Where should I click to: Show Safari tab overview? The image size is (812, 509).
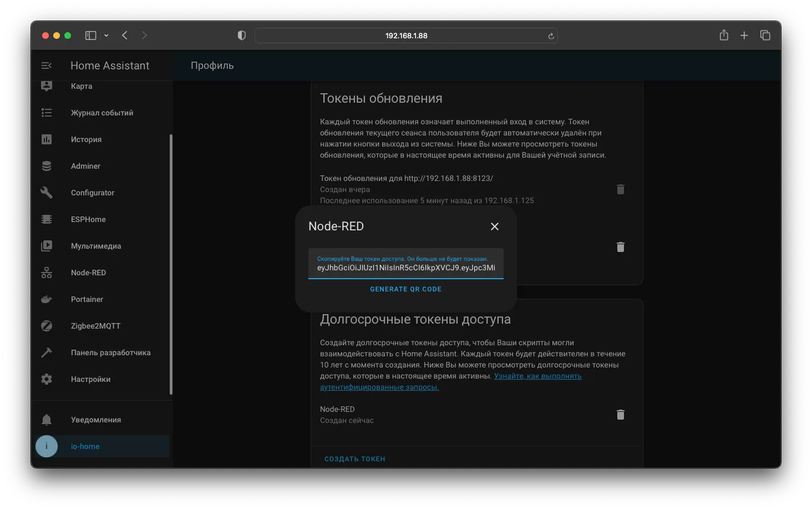coord(765,36)
